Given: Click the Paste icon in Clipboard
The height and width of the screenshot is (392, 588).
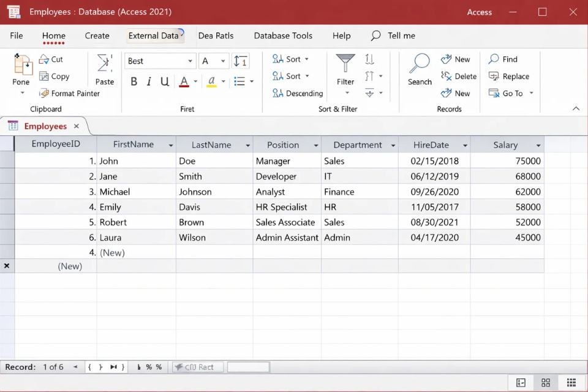Looking at the screenshot, I should pos(105,64).
